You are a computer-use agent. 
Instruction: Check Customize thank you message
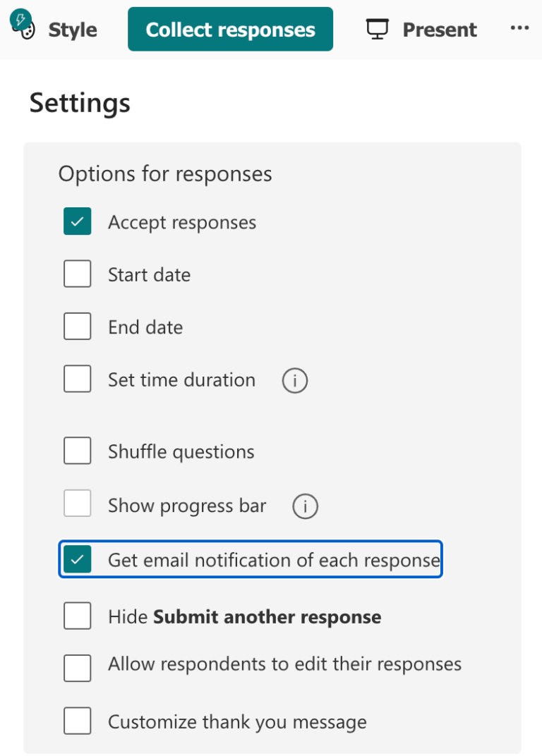pyautogui.click(x=77, y=721)
